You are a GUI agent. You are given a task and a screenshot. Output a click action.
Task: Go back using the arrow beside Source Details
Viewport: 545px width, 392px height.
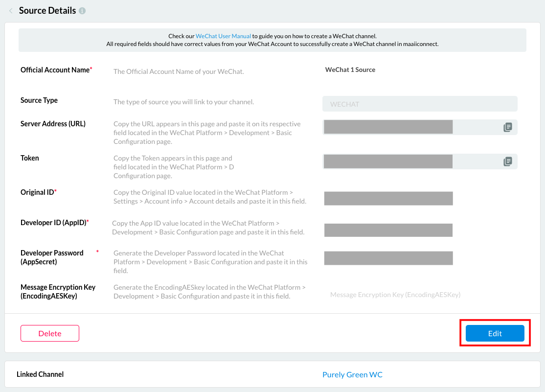click(x=11, y=11)
